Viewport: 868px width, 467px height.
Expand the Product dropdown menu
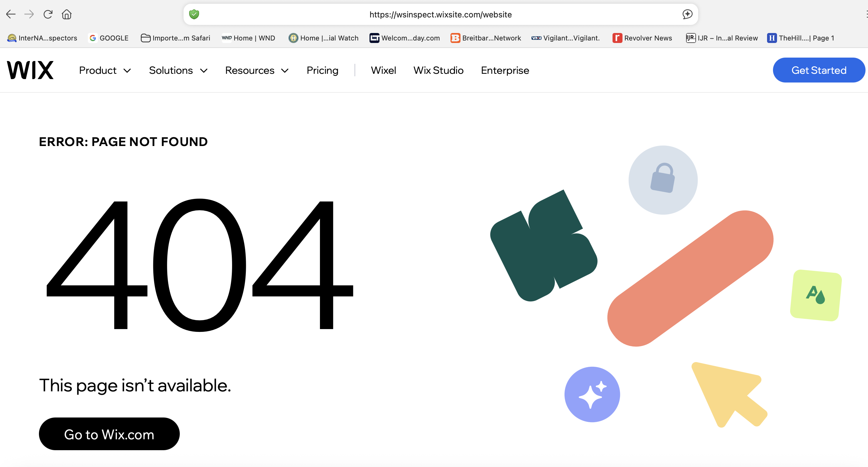[x=105, y=70]
